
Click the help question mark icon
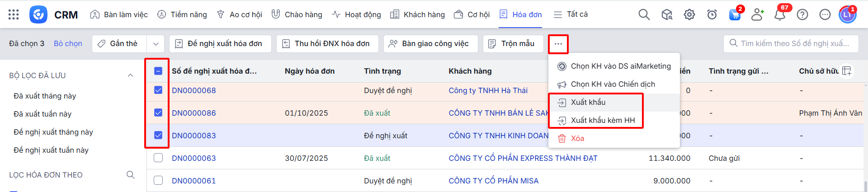click(x=802, y=14)
